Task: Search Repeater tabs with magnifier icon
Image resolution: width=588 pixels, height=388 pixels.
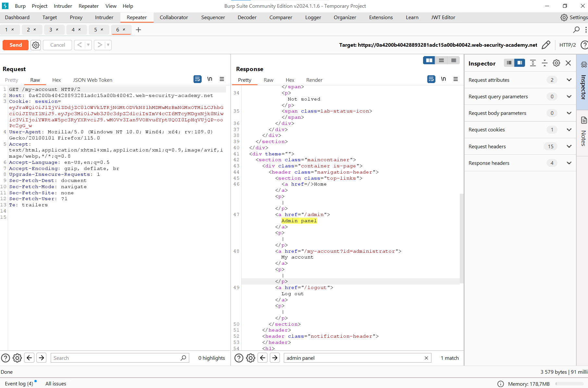Action: [x=576, y=30]
